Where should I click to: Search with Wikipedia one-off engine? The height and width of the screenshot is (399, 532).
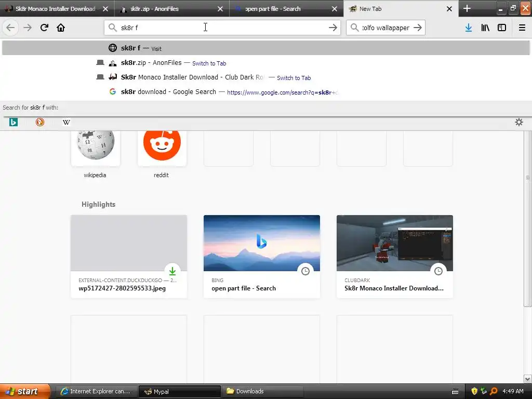[x=66, y=122]
